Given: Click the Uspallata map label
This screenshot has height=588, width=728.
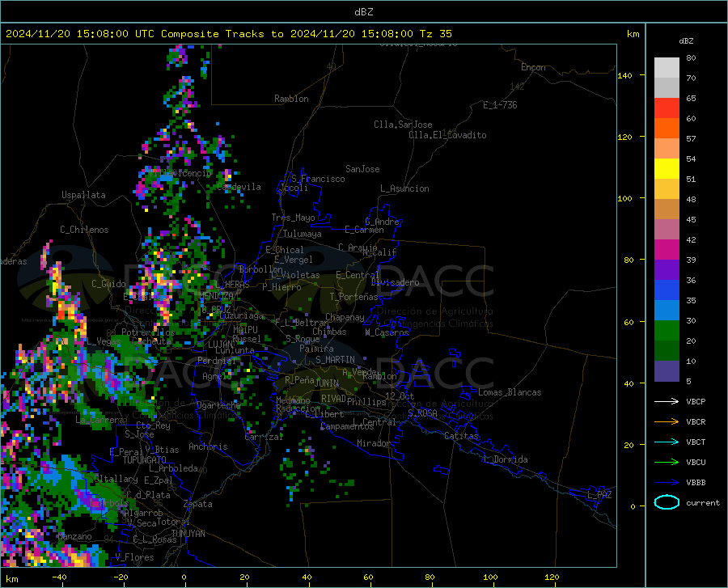Looking at the screenshot, I should [x=83, y=195].
